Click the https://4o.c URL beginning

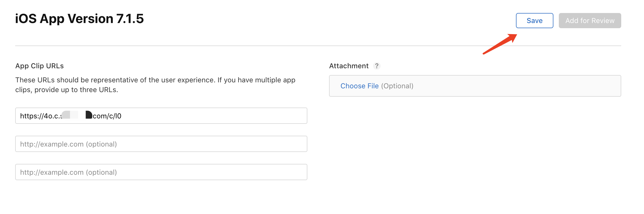(x=39, y=116)
